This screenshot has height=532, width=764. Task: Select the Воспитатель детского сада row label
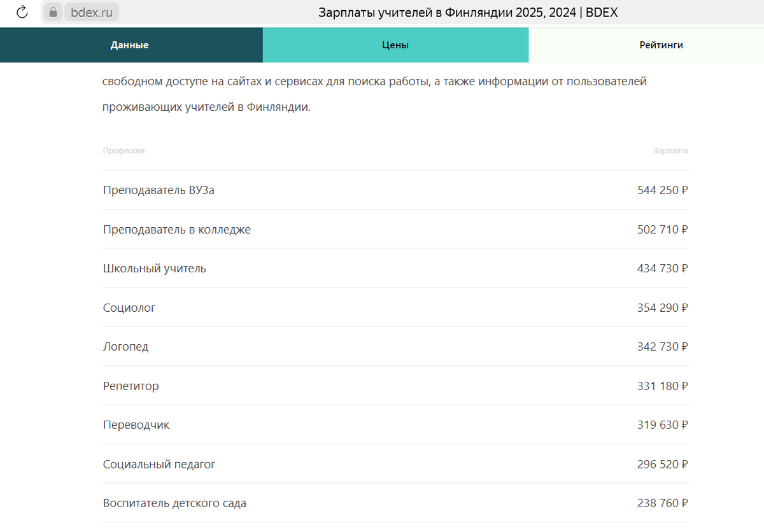174,503
